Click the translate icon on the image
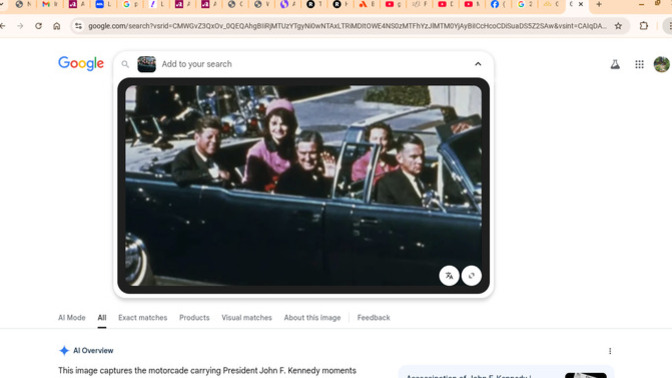Screen dimensions: 672x378 [449, 276]
